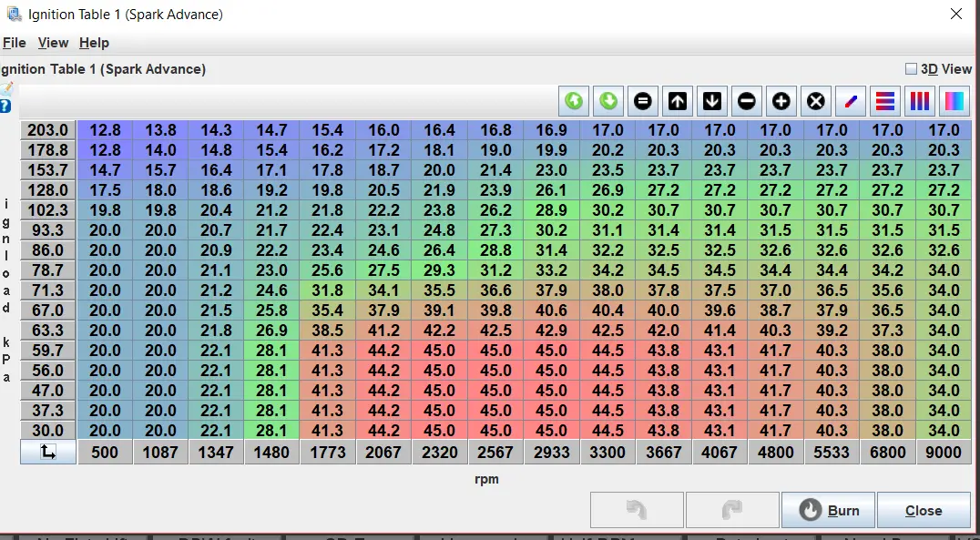Select the 102.3 kPa load row header

(48, 210)
